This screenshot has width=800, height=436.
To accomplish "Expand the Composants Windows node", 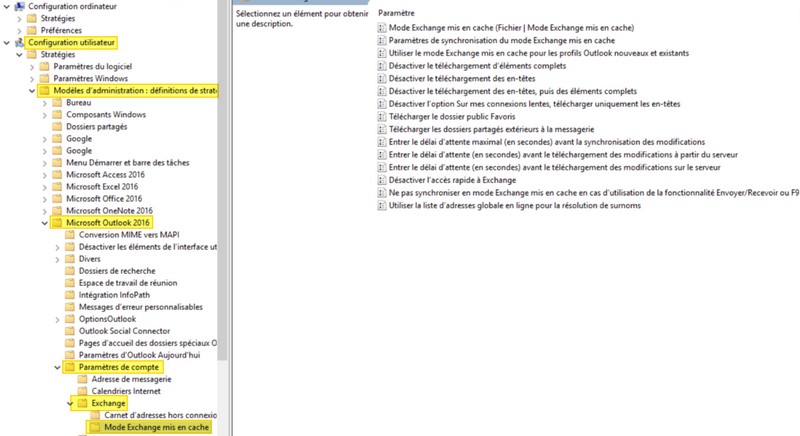I will coord(45,115).
